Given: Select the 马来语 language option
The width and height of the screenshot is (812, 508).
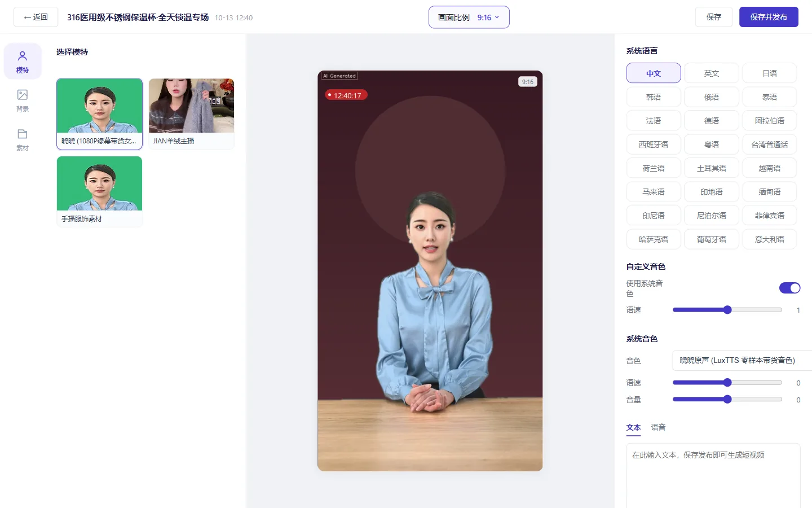Looking at the screenshot, I should point(654,192).
